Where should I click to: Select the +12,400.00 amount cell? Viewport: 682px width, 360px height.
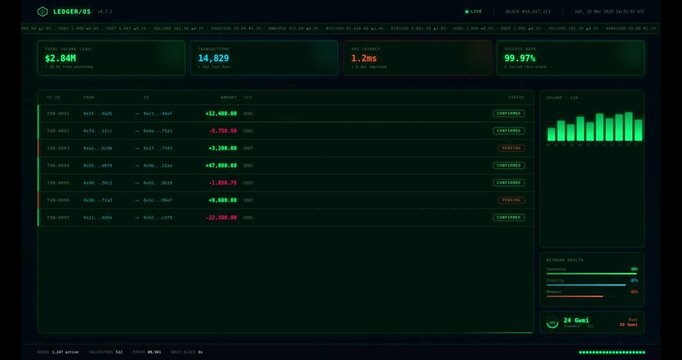221,113
